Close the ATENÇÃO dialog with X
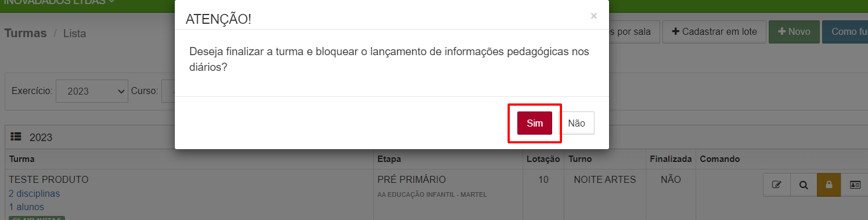868x220 pixels. [593, 16]
